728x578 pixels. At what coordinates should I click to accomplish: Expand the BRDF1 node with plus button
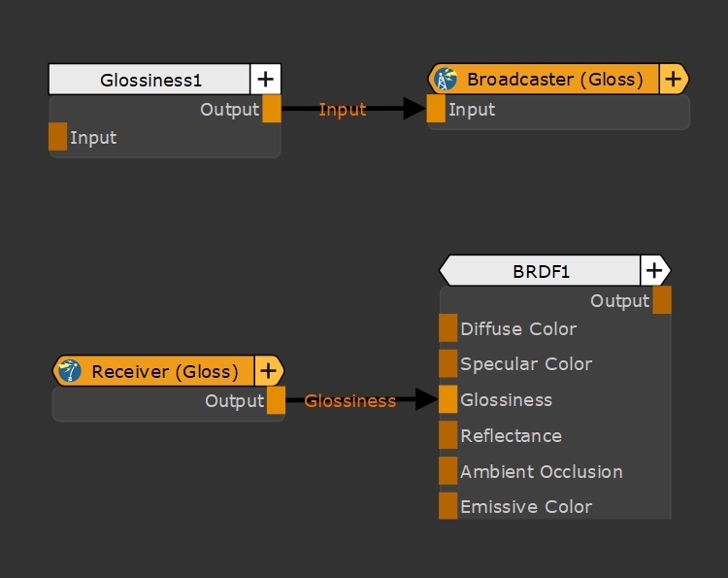[x=654, y=271]
